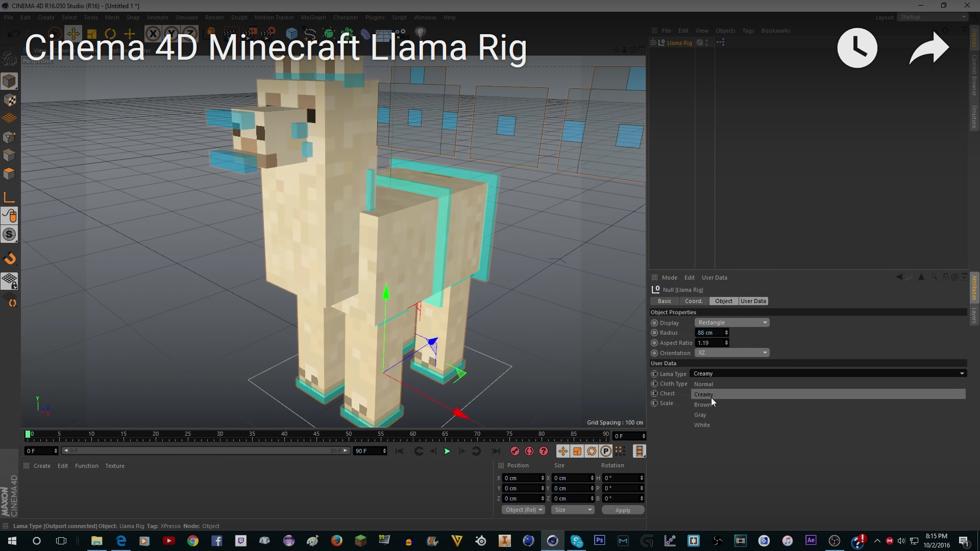Screen dimensions: 980x551
Task: Click the Cube primitive icon
Action: point(291,34)
